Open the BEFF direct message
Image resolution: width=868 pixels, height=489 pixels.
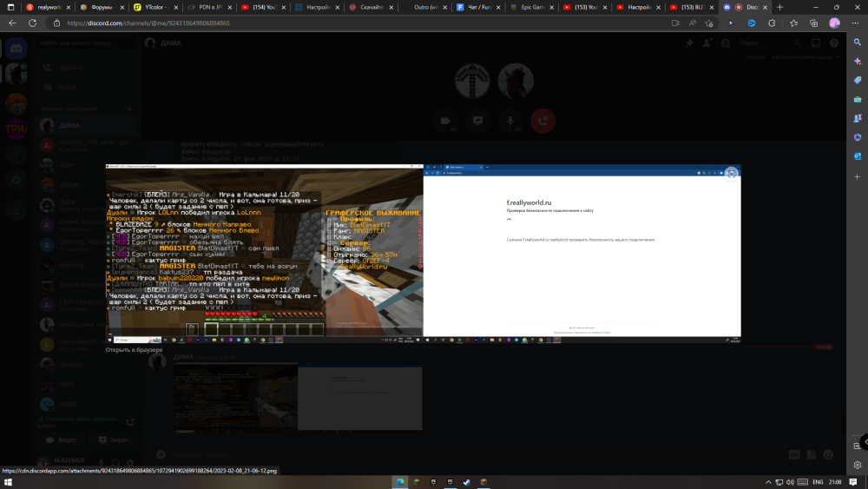click(88, 384)
